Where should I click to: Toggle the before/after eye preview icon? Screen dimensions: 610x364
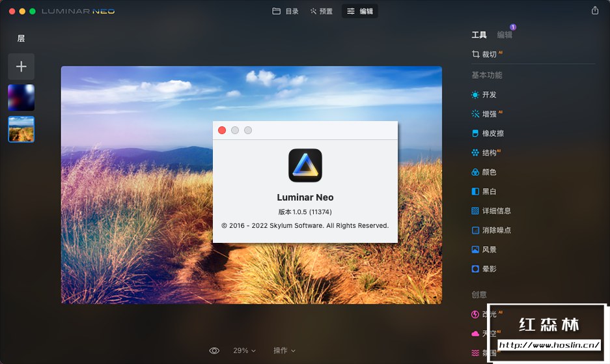(x=214, y=351)
